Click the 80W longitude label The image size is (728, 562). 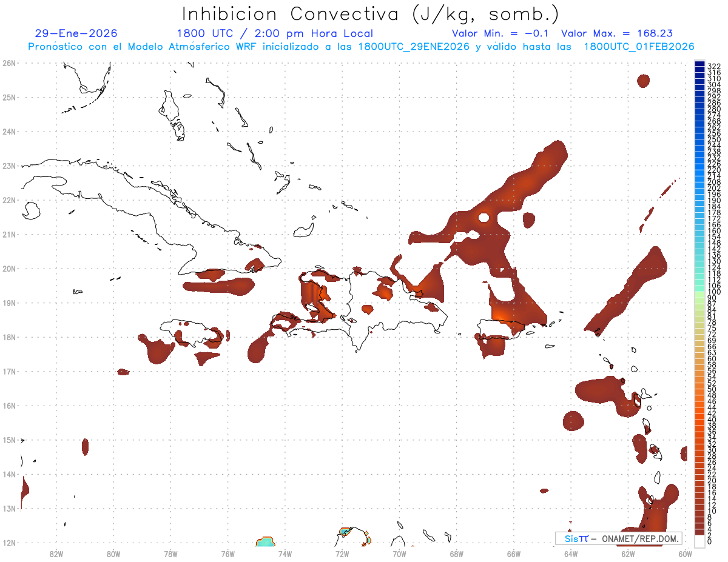click(113, 553)
